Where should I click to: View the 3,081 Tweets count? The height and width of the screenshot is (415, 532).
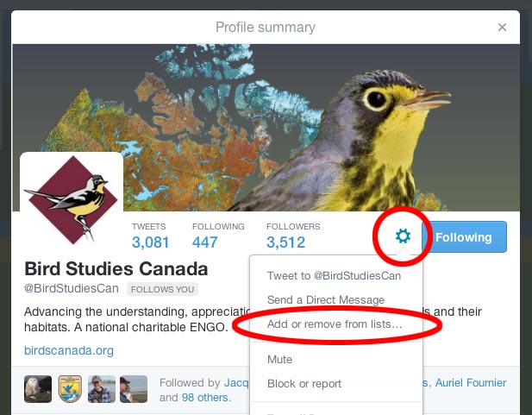pyautogui.click(x=150, y=242)
